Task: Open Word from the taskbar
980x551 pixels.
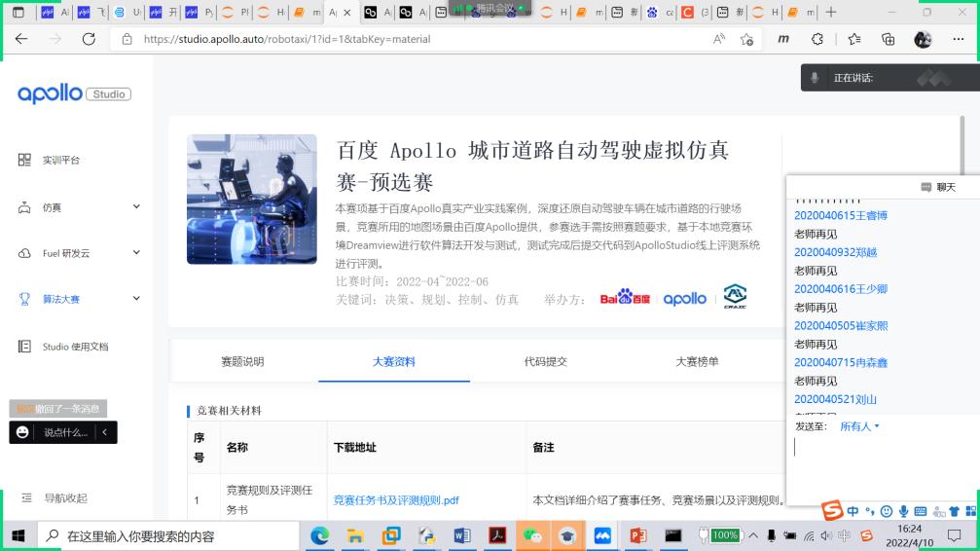Action: [x=462, y=536]
